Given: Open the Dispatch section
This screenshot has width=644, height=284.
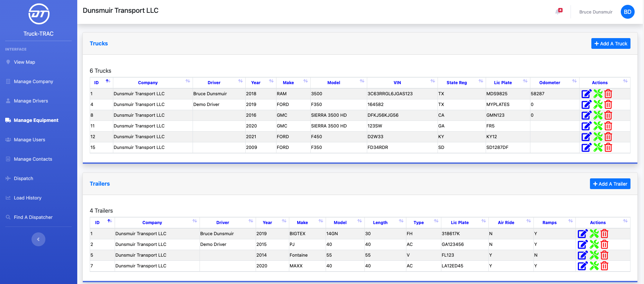Looking at the screenshot, I should click(24, 178).
